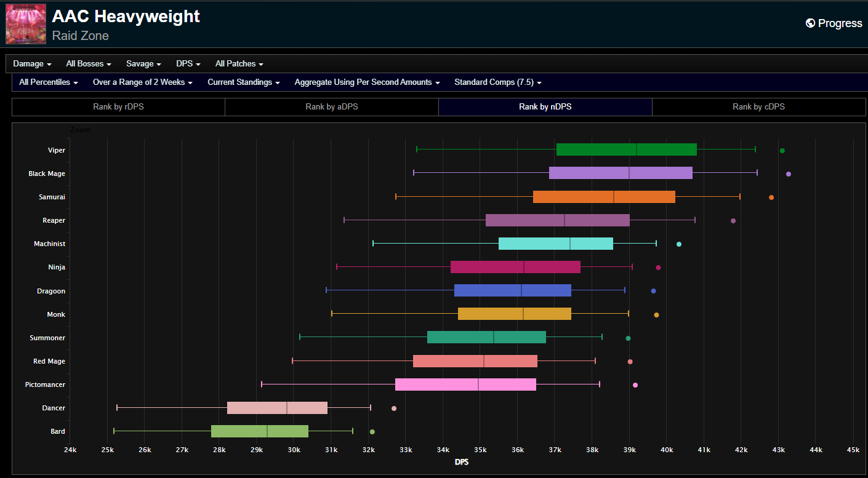Click the Pictomancer job label
Image resolution: width=868 pixels, height=478 pixels.
(x=45, y=384)
